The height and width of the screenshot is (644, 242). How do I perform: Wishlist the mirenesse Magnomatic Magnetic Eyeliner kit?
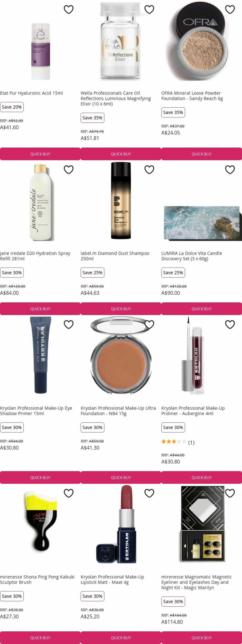[230, 493]
